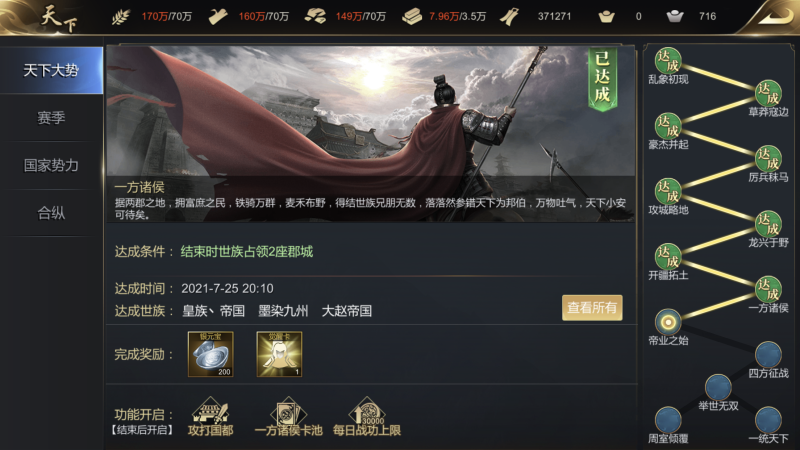Select the 攻打国都 feature icon
The height and width of the screenshot is (450, 800).
coord(210,417)
